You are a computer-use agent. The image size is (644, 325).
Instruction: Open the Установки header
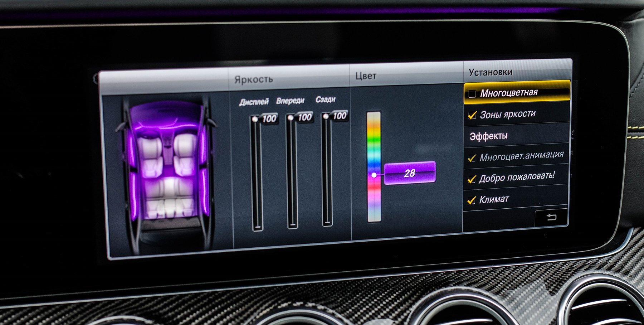pos(491,72)
